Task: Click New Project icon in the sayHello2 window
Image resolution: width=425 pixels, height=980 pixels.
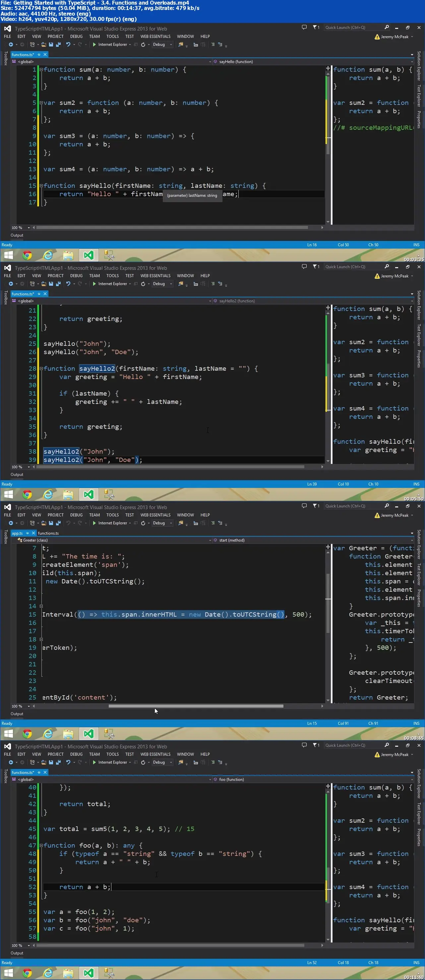Action: click(x=33, y=284)
